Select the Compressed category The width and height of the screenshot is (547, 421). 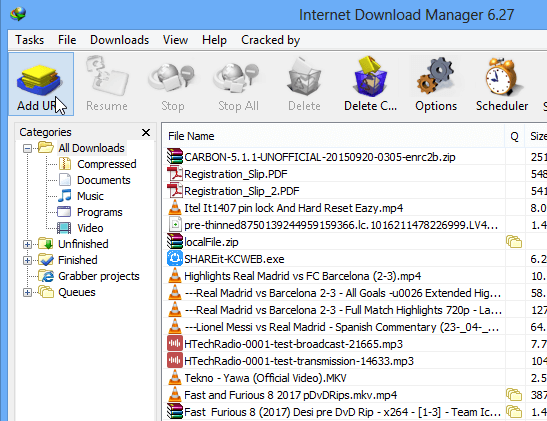click(x=107, y=164)
